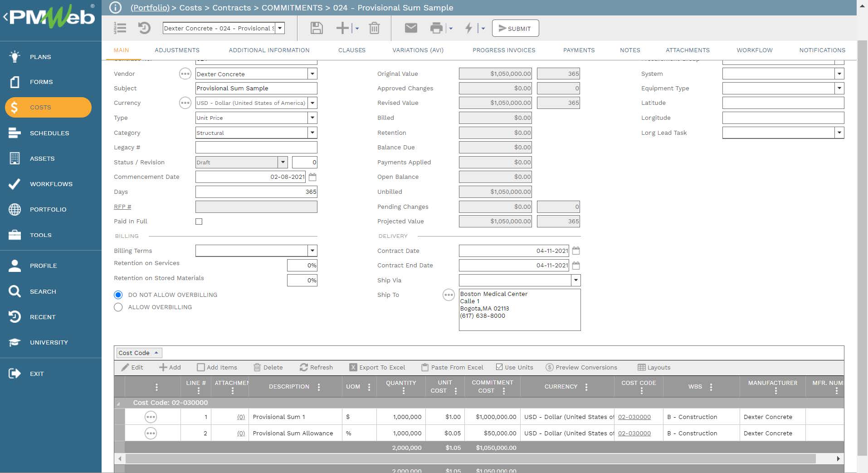868x473 pixels.
Task: Click the info icon in header
Action: click(116, 8)
